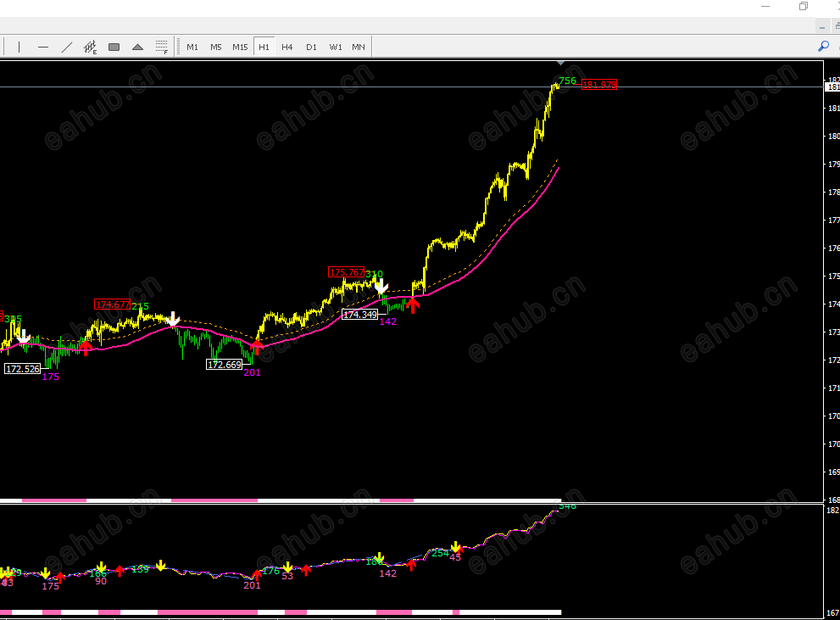840x620 pixels.
Task: Click the chart shift triangle marker
Action: (560, 64)
